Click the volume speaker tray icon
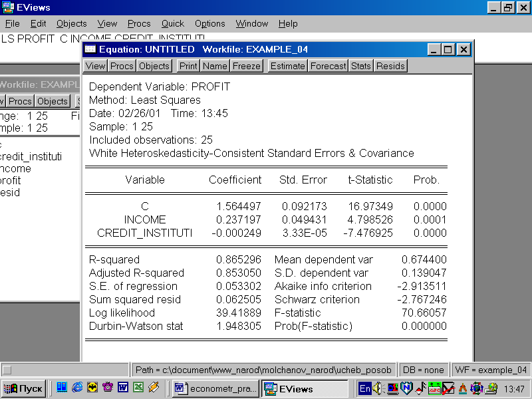This screenshot has height=399, width=532. pos(377,388)
